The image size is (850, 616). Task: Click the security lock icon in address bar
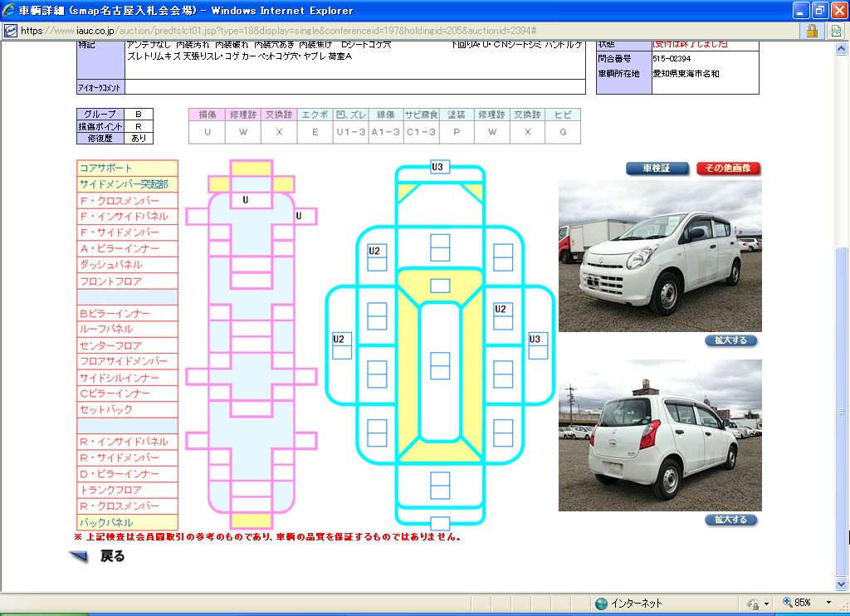[x=811, y=31]
